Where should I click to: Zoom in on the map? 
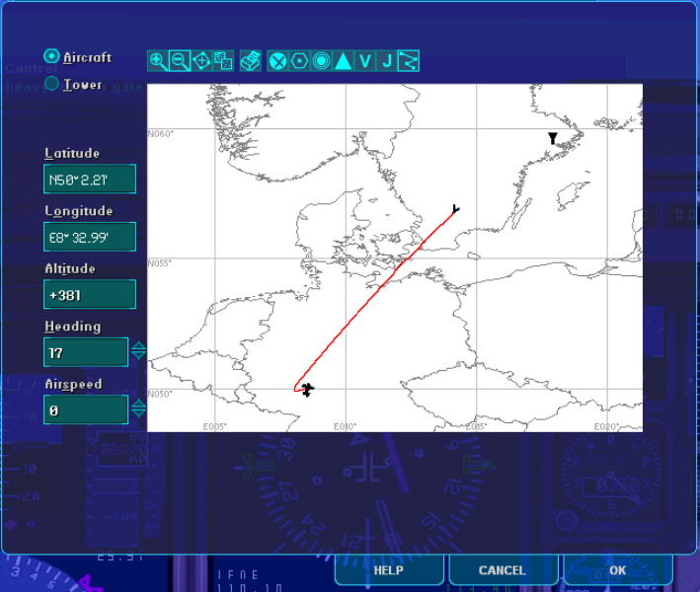[158, 61]
